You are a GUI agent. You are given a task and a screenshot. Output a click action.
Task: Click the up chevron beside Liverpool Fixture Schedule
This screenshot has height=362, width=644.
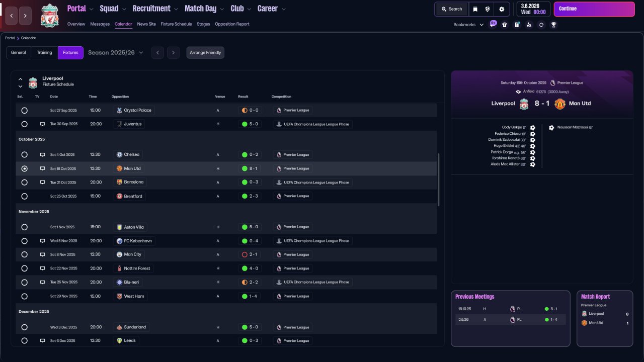coord(21,79)
